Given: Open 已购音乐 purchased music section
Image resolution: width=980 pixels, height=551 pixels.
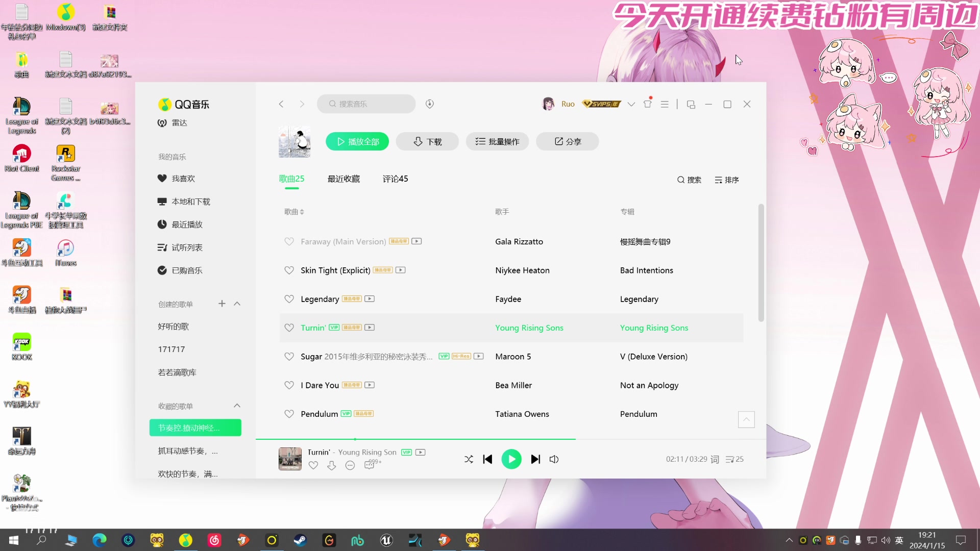Looking at the screenshot, I should click(188, 270).
